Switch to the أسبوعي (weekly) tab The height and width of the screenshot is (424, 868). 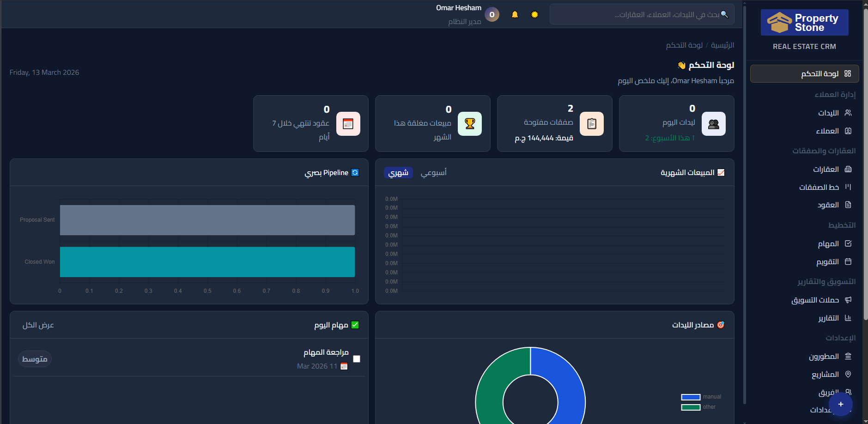(x=434, y=172)
